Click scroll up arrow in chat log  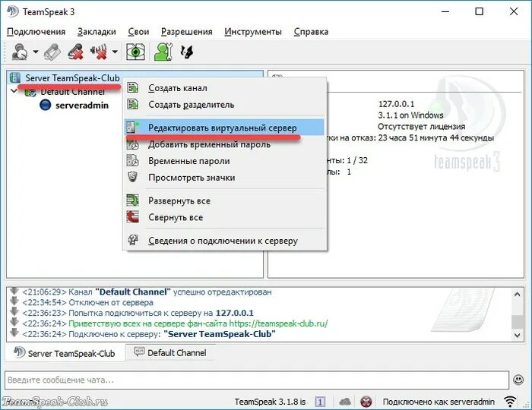coord(517,294)
